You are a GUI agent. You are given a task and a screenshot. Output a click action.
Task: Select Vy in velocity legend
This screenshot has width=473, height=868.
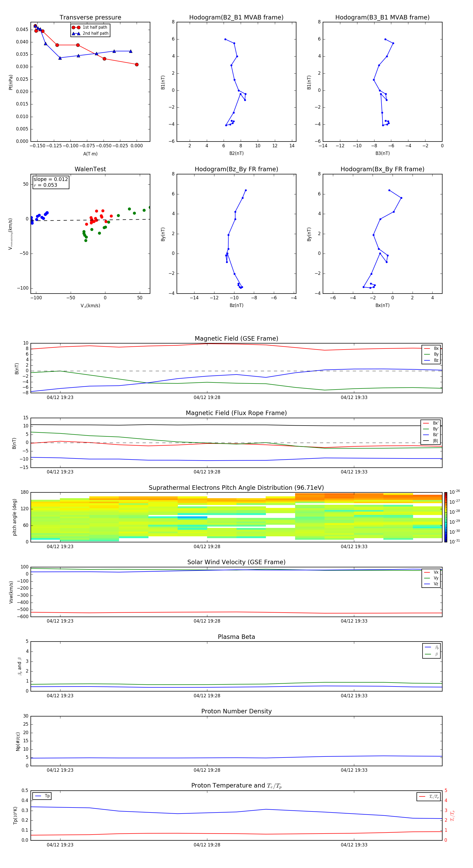(x=431, y=578)
